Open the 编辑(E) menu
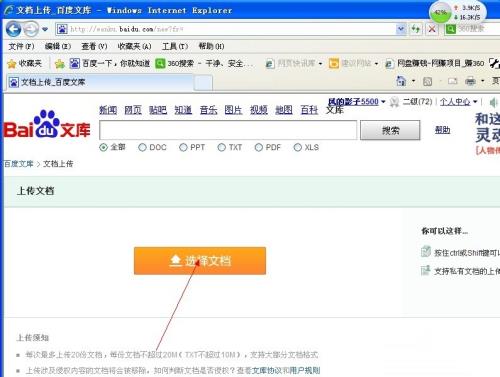Viewport: 500px width, 377px height. pos(58,46)
